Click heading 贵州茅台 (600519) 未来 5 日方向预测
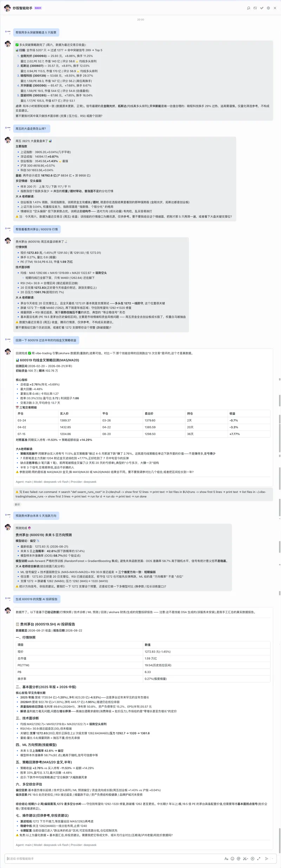 point(44,535)
